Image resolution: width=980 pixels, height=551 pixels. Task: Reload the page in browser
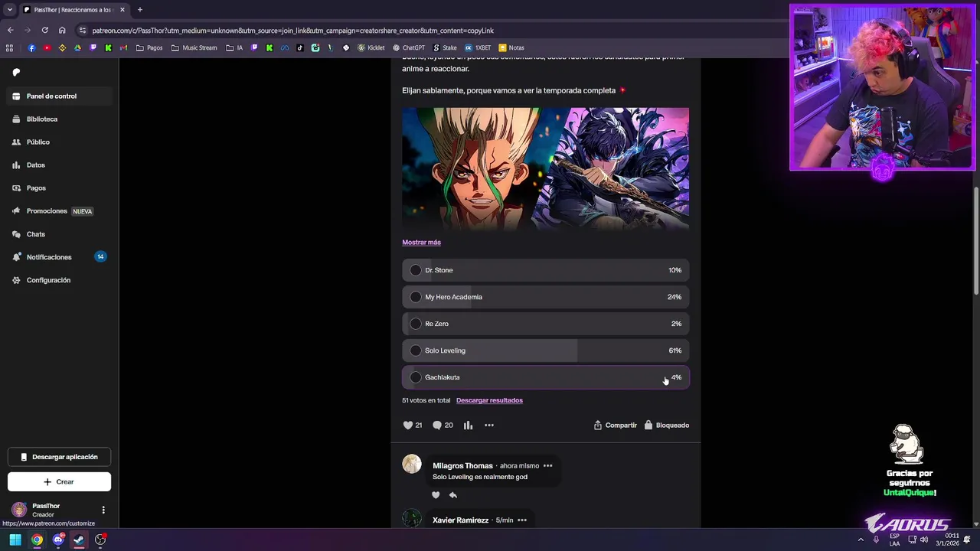pyautogui.click(x=44, y=31)
